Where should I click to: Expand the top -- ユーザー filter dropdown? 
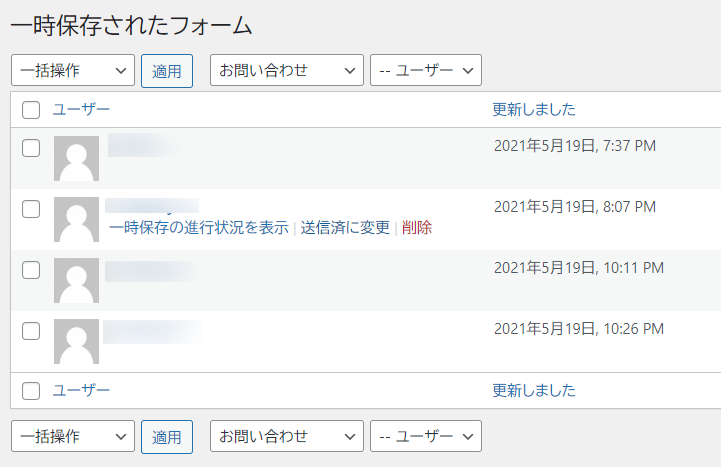(426, 70)
